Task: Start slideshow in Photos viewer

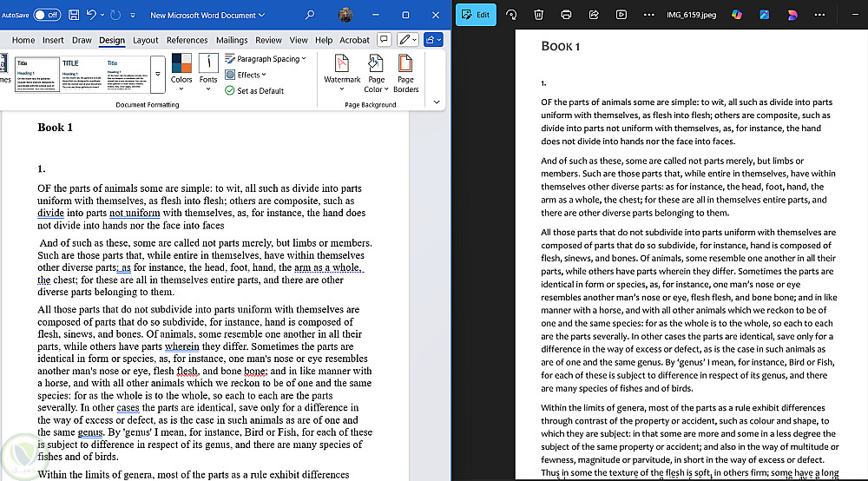Action: pyautogui.click(x=621, y=15)
